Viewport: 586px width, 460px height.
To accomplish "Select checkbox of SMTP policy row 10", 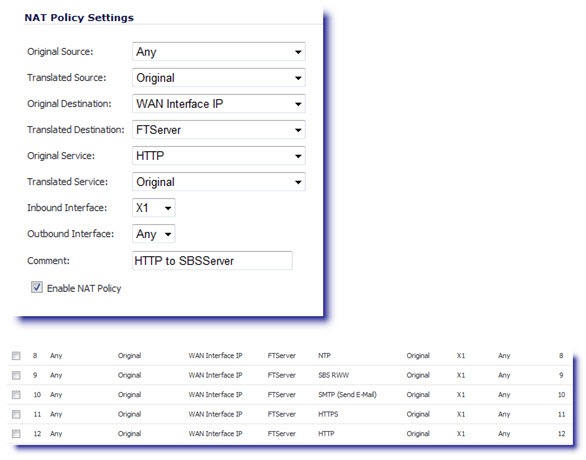I will coord(16,395).
